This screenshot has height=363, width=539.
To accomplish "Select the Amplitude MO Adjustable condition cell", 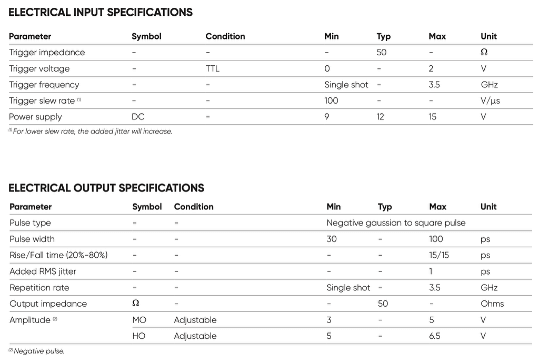I will pyautogui.click(x=195, y=320).
